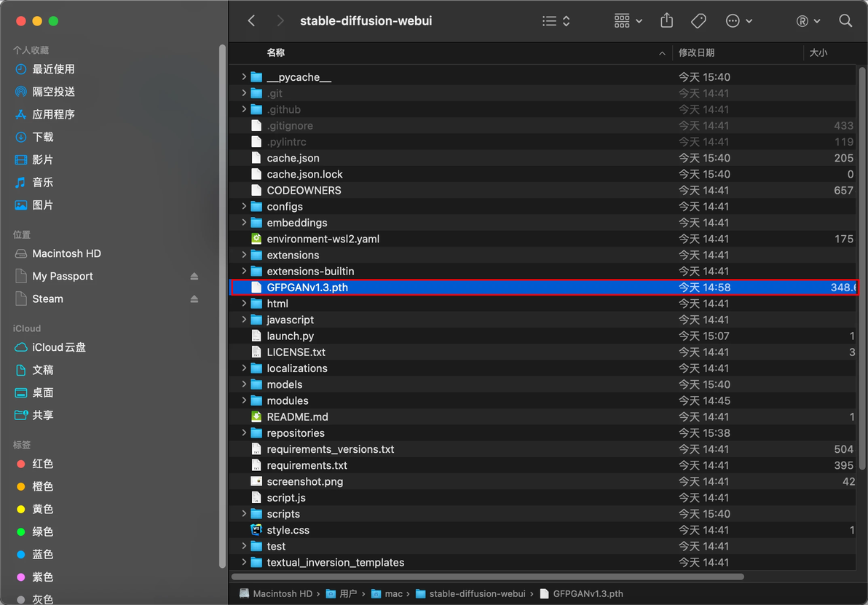Expand the embeddings folder
The height and width of the screenshot is (605, 868).
244,223
